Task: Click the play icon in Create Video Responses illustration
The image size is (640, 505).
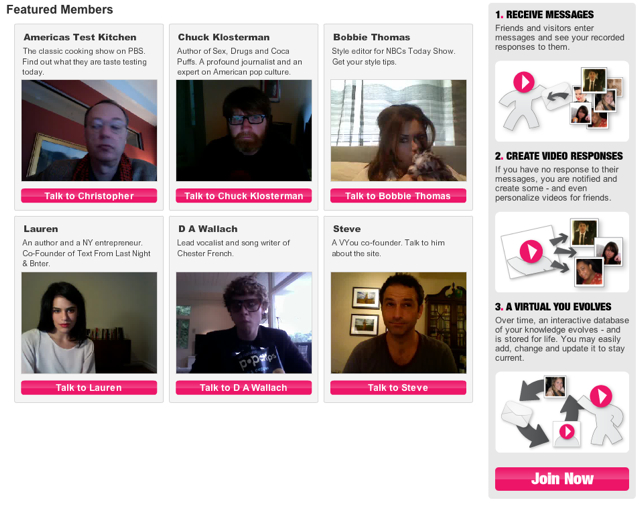Action: (x=531, y=251)
